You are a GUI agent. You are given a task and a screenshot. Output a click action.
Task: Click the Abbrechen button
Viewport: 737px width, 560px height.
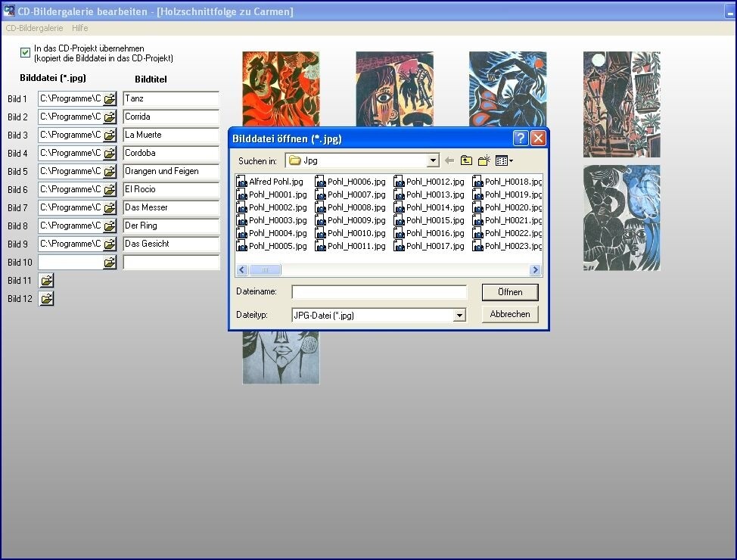pos(510,314)
